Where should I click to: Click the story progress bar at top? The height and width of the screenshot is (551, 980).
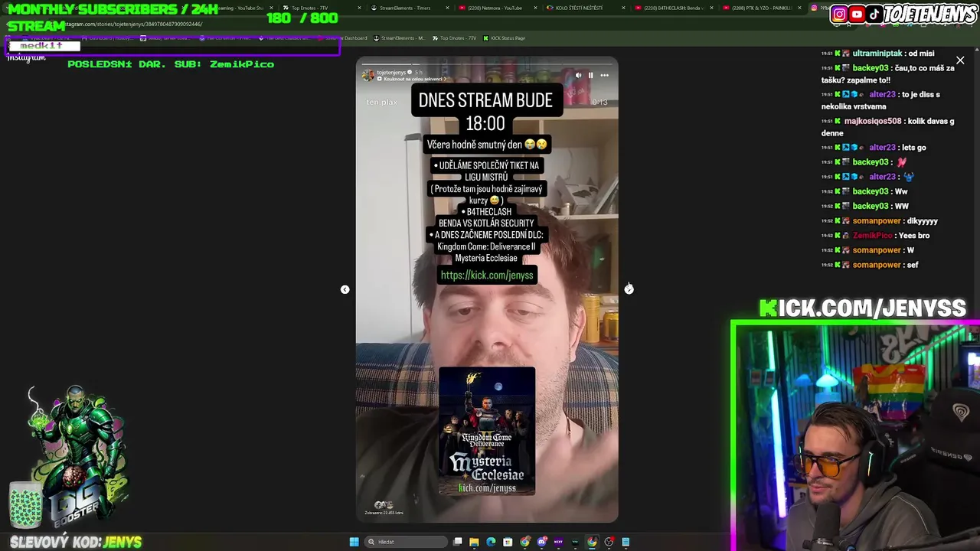[487, 64]
